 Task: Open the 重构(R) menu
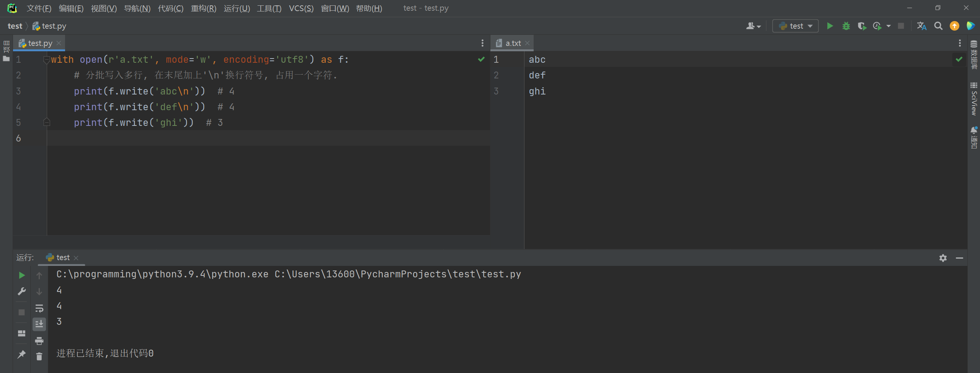(x=204, y=8)
